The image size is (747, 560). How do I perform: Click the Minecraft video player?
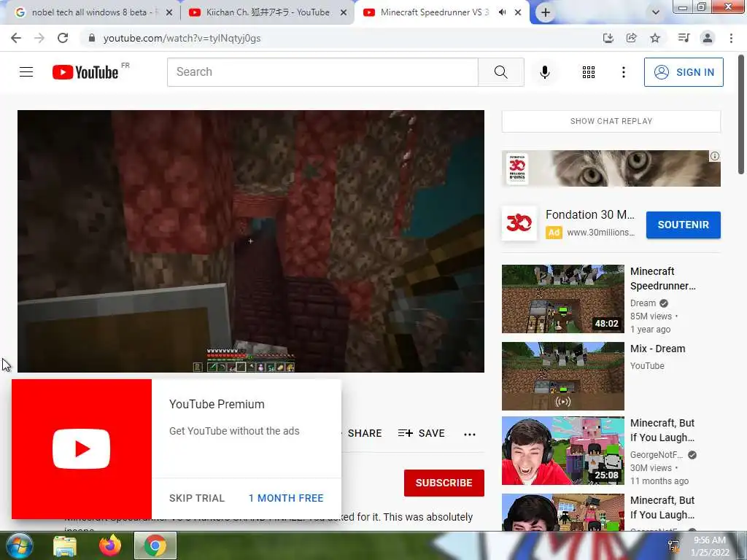click(x=251, y=241)
